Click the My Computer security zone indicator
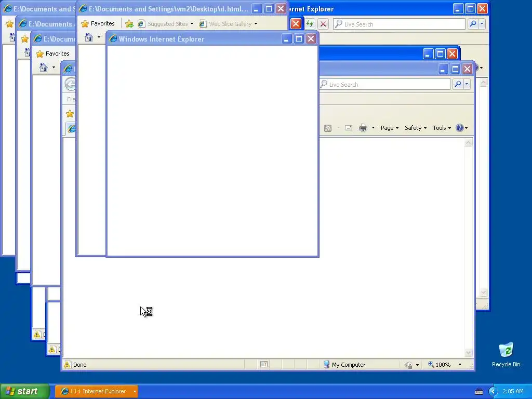 pos(344,365)
